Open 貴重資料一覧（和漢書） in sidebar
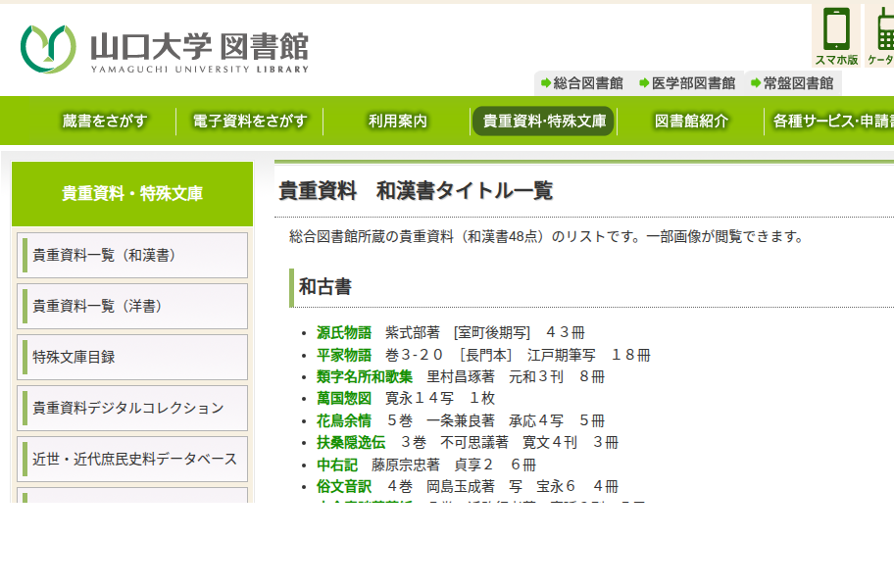Screen dimensions: 894x588 coord(132,255)
